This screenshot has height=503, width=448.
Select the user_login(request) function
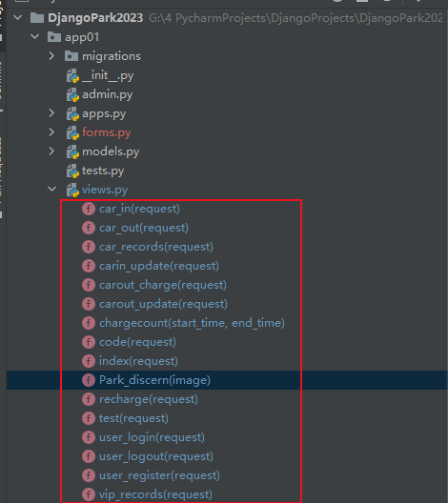coord(152,437)
